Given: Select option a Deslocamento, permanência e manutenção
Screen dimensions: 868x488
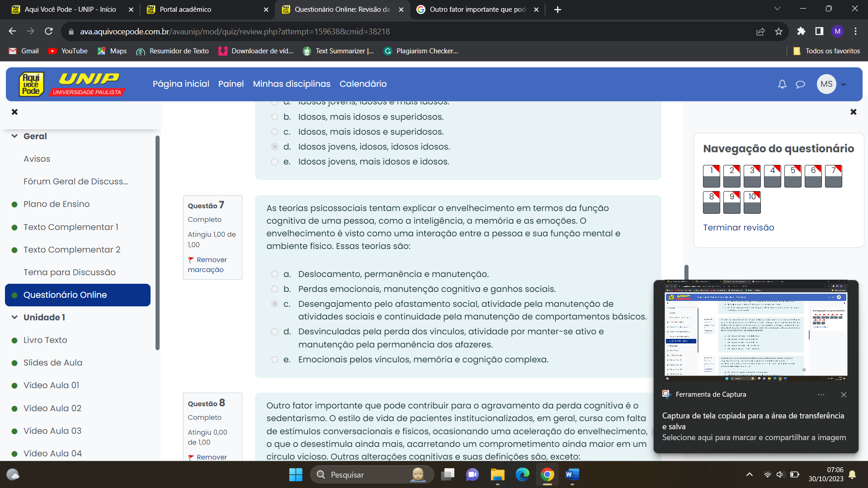Looking at the screenshot, I should [x=274, y=274].
